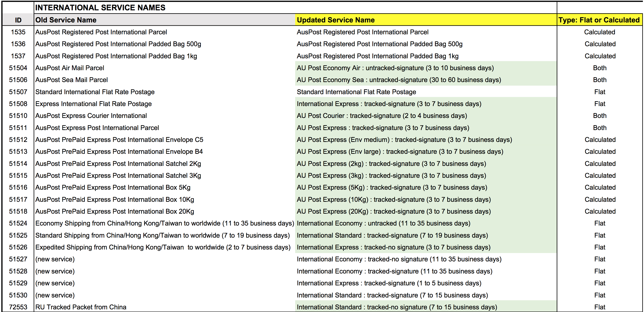Click old name 'AusPost Express Post International Parcel'

point(97,128)
